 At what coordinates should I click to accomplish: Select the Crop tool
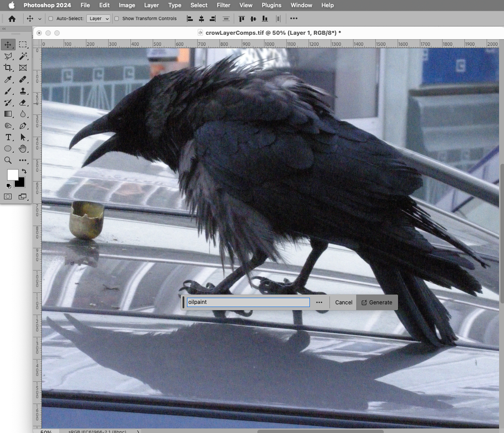[8, 68]
